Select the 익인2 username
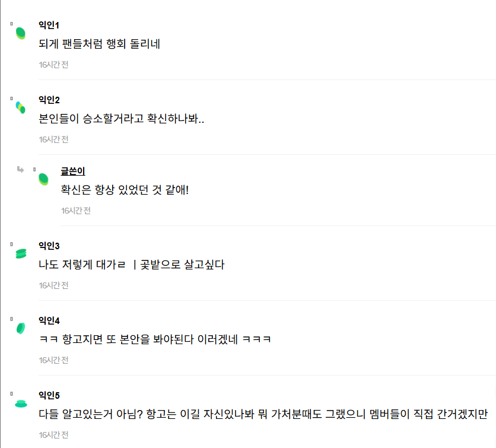 click(49, 99)
